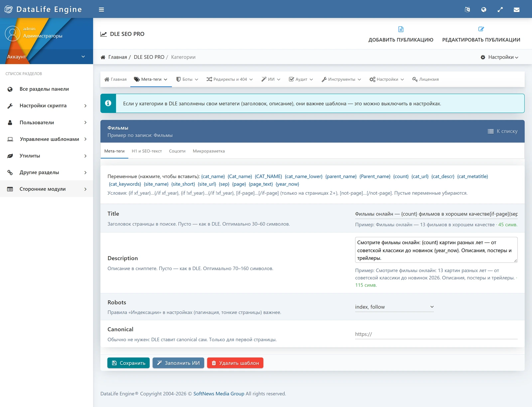Open the Мета-теги dropdown menu

[151, 79]
